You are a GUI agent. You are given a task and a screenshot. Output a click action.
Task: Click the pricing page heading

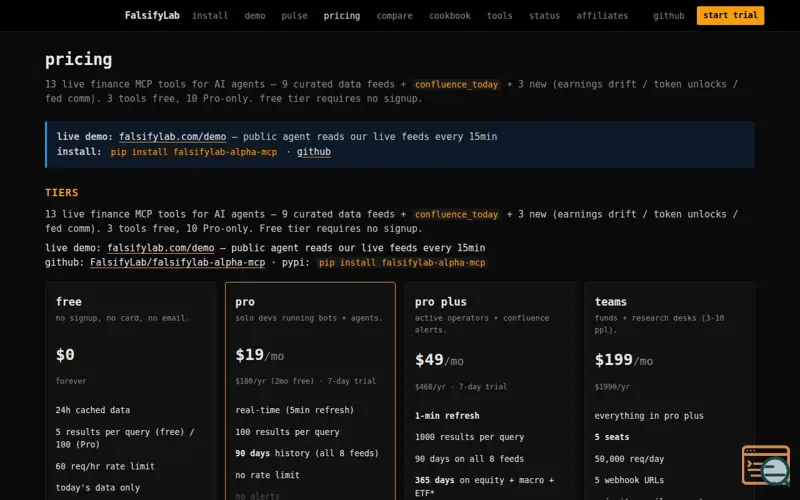click(x=79, y=60)
